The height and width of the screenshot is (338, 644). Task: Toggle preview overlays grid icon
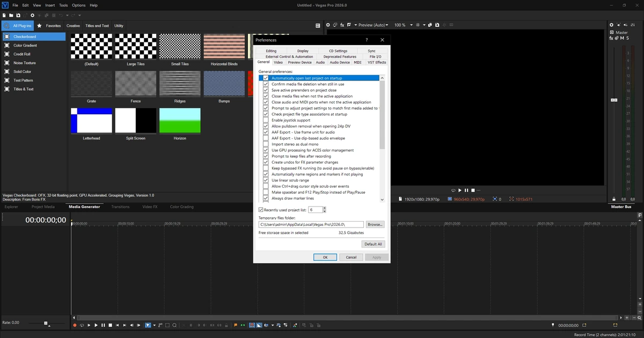pyautogui.click(x=418, y=25)
